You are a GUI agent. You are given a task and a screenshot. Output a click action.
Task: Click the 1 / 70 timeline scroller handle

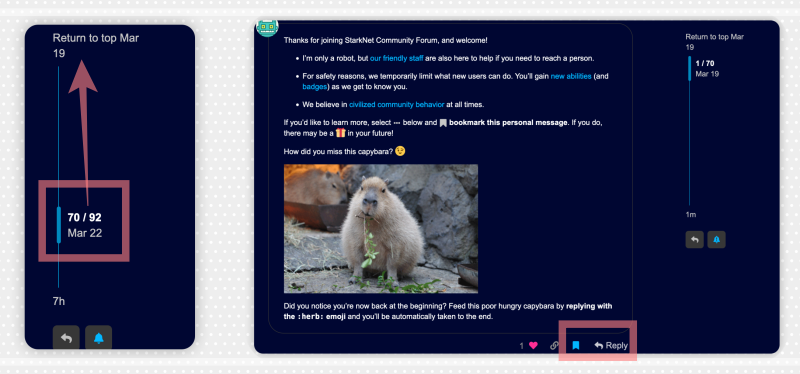[x=690, y=68]
